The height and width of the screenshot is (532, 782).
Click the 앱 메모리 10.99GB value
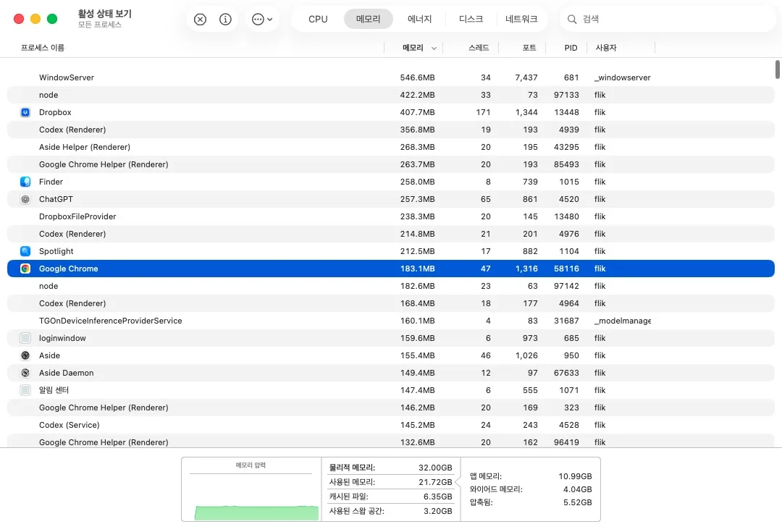(575, 476)
